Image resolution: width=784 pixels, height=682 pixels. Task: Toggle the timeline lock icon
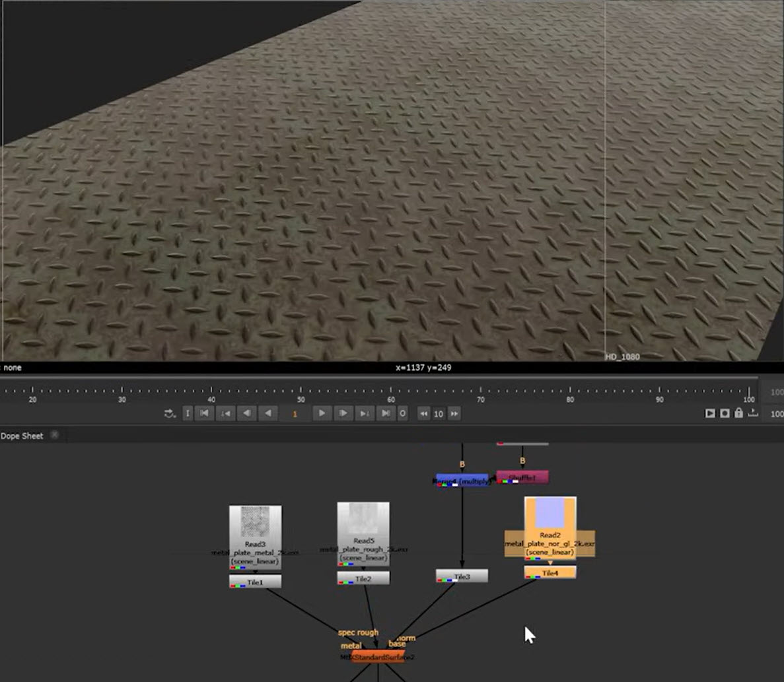tap(738, 413)
